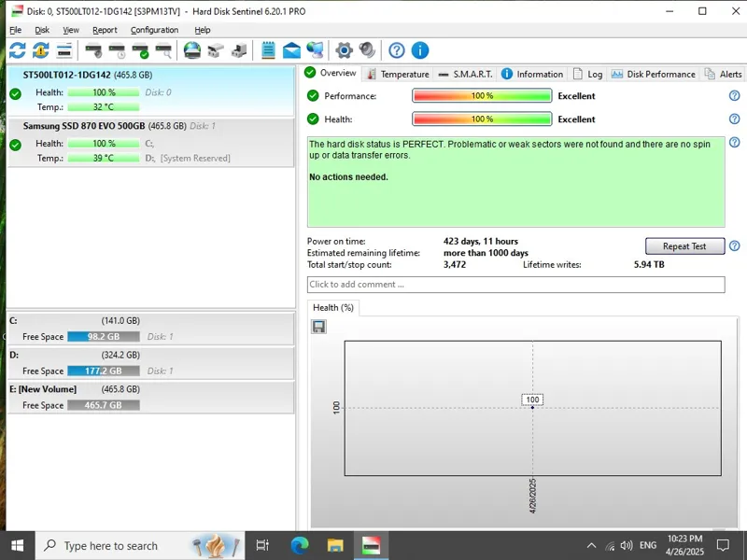Click the taskbar search box
The image size is (747, 560).
[139, 545]
